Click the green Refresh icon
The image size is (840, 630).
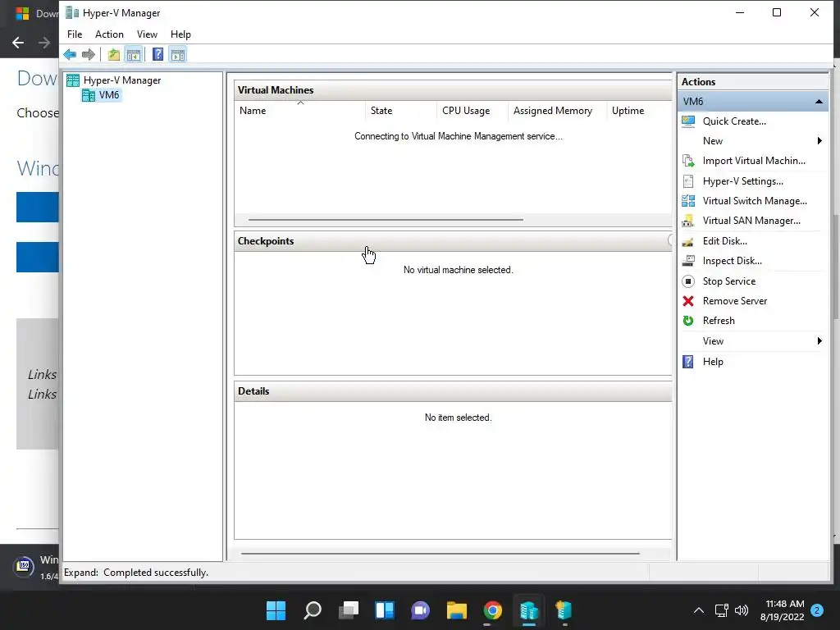click(x=688, y=321)
